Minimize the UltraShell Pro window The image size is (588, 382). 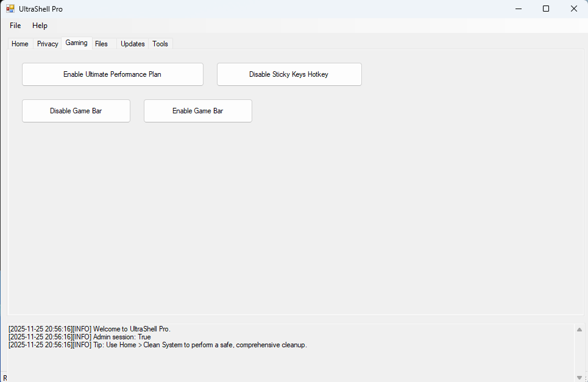point(519,9)
